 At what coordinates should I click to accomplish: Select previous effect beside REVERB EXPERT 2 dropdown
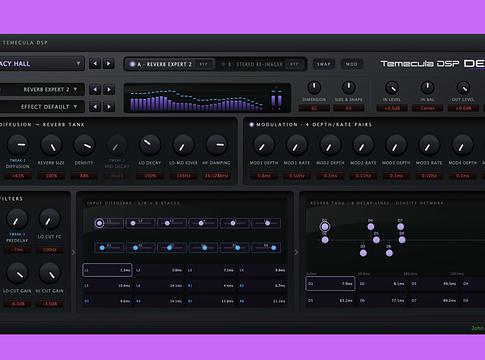95,90
